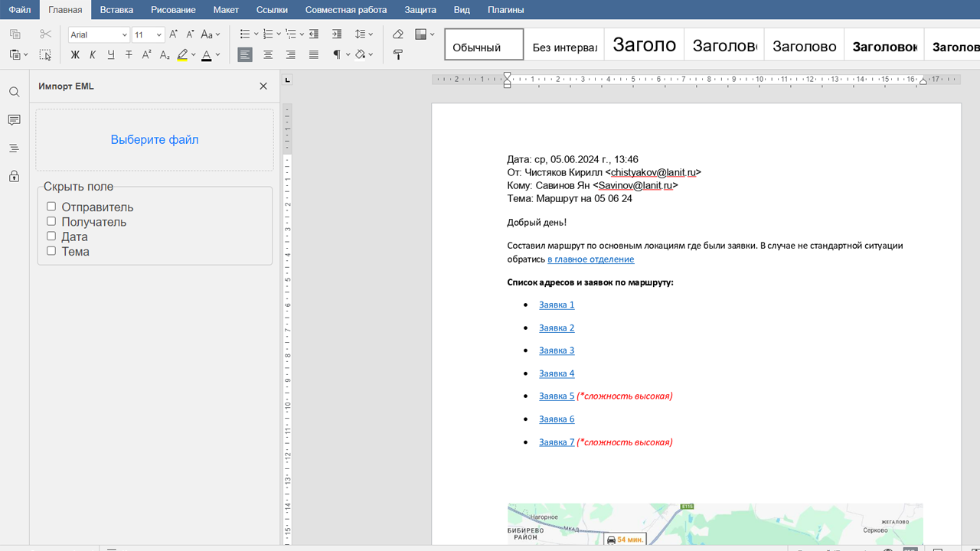
Task: Toggle bold formatting (Ж)
Action: (x=75, y=55)
